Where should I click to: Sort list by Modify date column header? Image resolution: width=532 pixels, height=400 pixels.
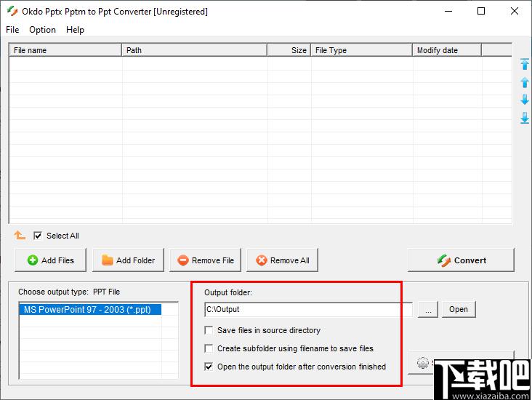click(447, 50)
